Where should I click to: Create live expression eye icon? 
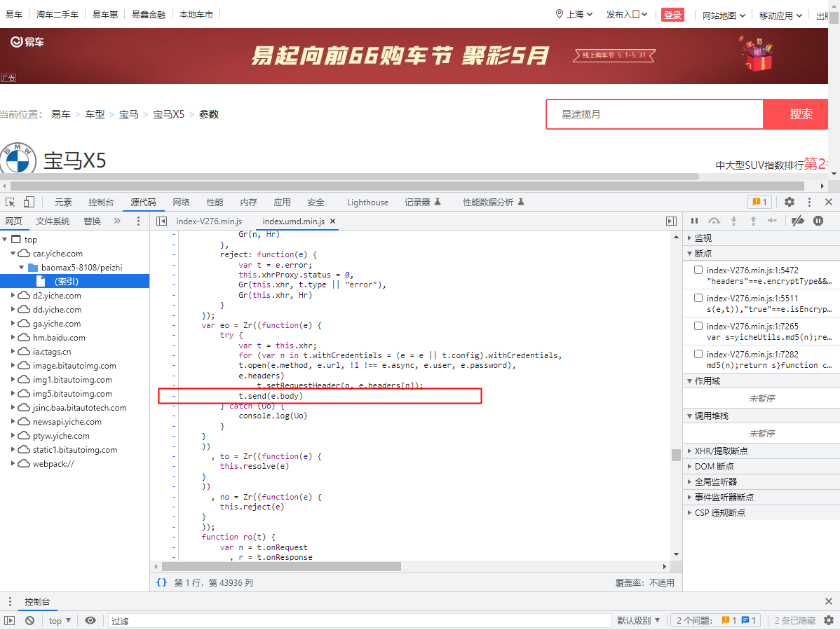click(x=90, y=620)
